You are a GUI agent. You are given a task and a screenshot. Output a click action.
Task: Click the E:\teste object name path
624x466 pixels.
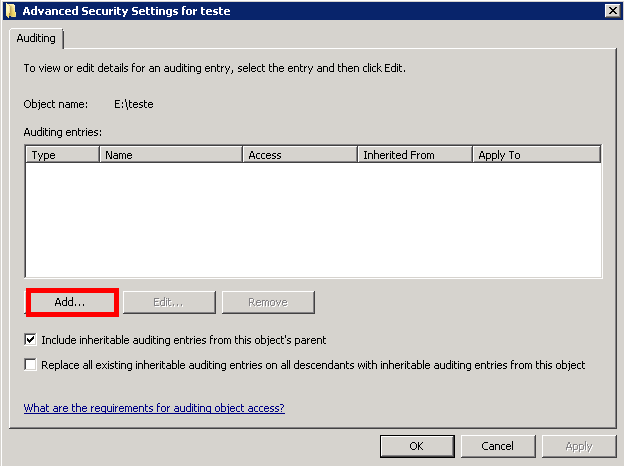(134, 104)
